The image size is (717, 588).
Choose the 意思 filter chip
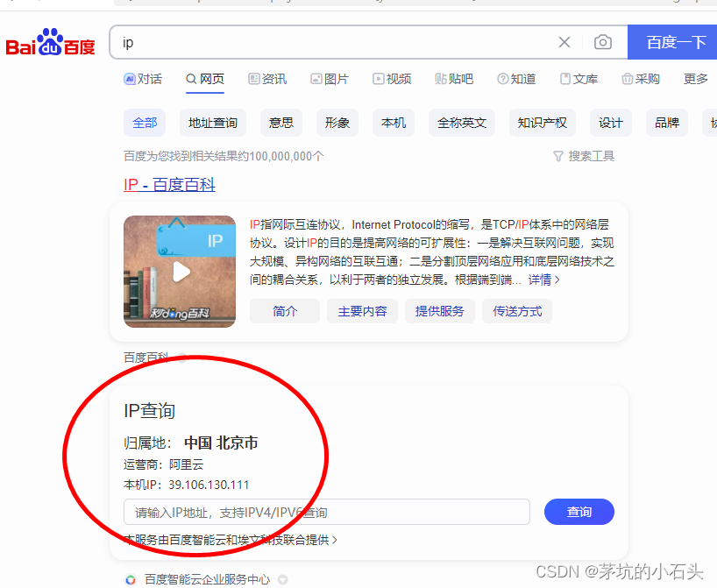point(281,123)
